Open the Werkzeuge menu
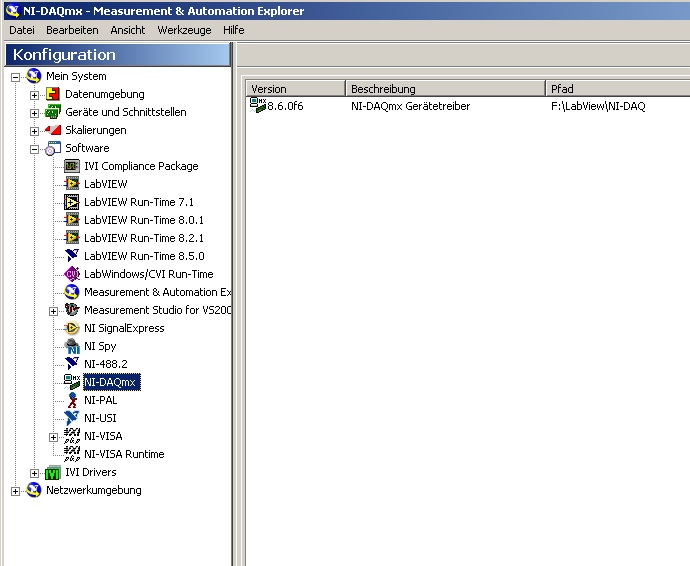690x566 pixels. pos(184,30)
